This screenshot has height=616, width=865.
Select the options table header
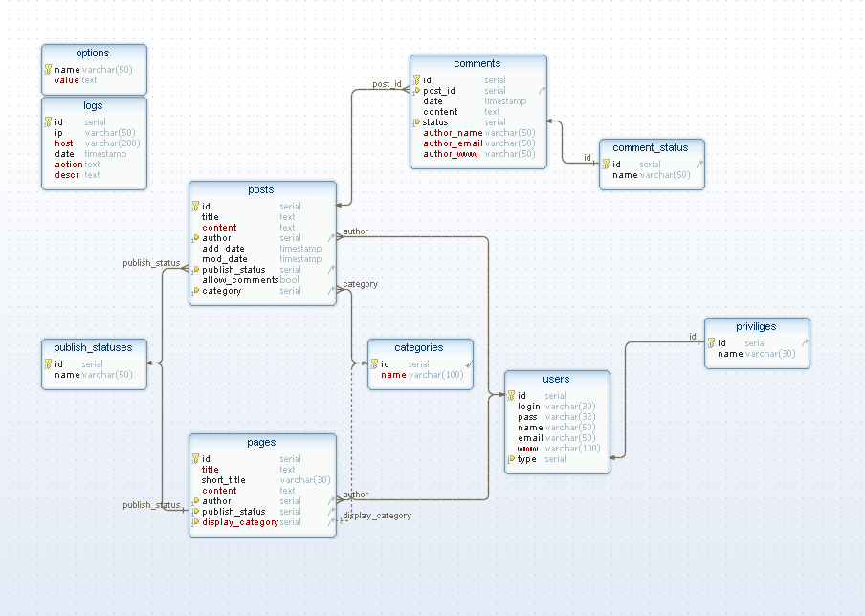click(94, 53)
